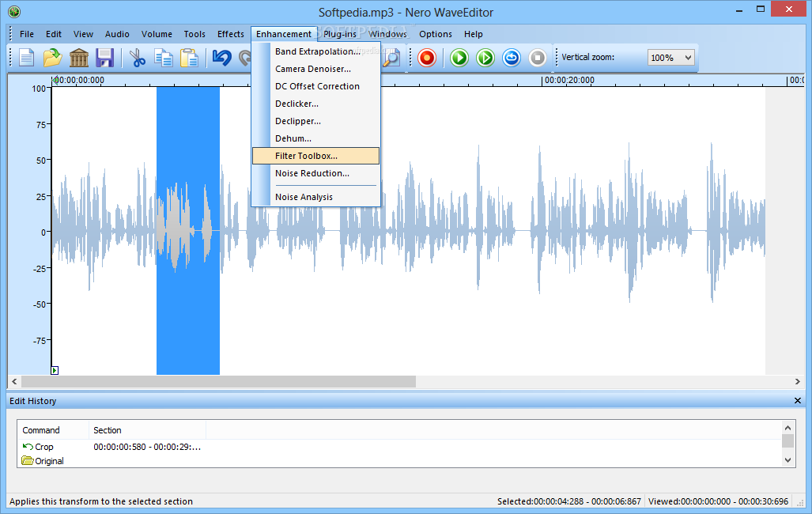This screenshot has height=514, width=812.
Task: Play all audio with the first green play button
Action: coord(459,58)
